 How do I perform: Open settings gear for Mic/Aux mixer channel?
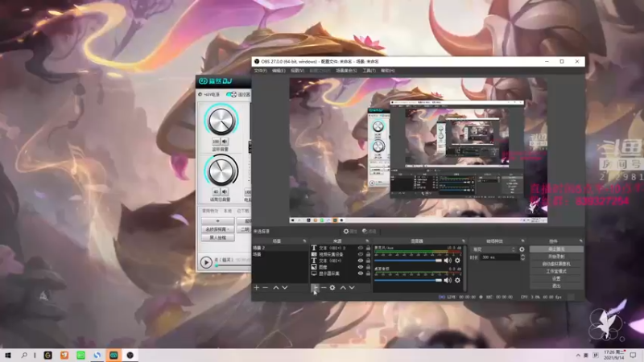coord(457,261)
